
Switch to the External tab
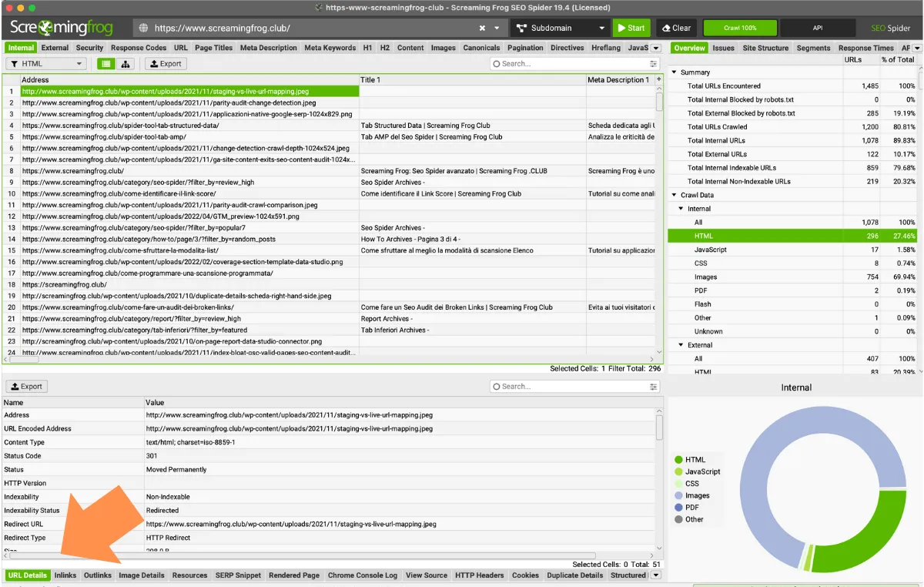(x=54, y=47)
